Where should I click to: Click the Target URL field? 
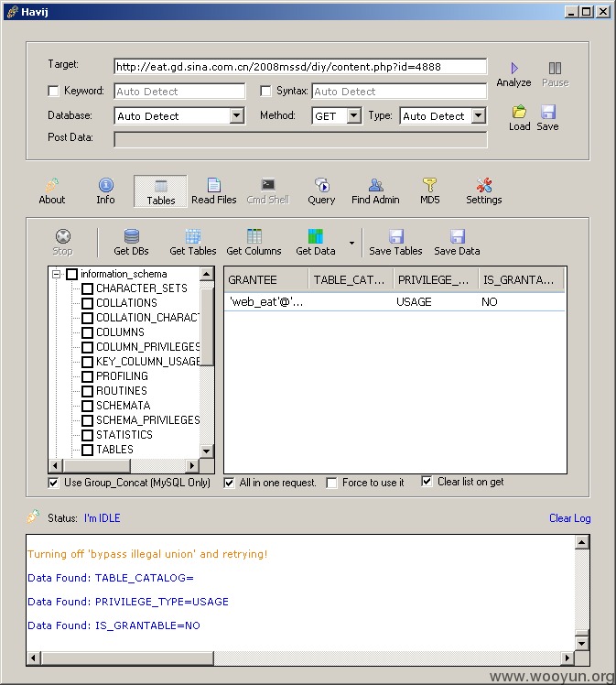(300, 67)
